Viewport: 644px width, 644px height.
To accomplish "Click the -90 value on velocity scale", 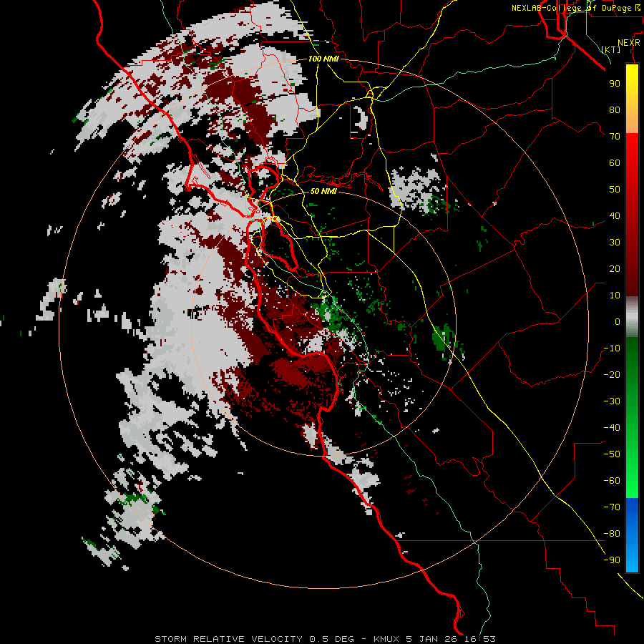I will click(612, 560).
